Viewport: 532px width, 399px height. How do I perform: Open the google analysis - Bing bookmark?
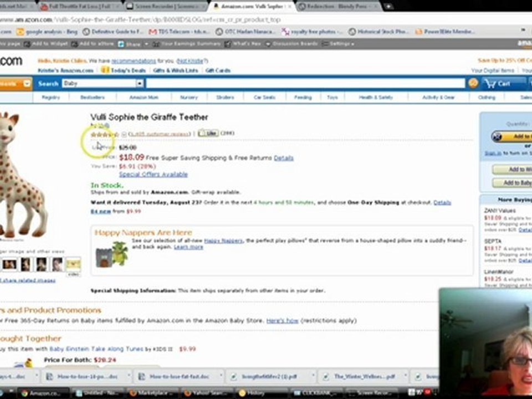tap(48, 32)
